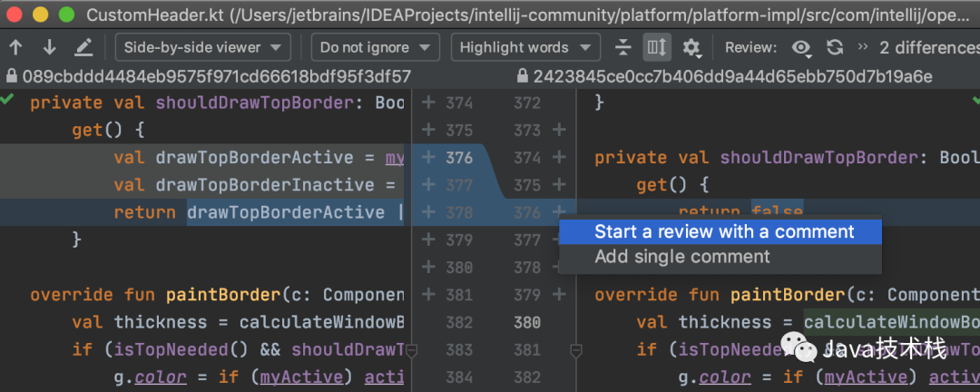Toggle synchronize scrolling button

tap(657, 47)
